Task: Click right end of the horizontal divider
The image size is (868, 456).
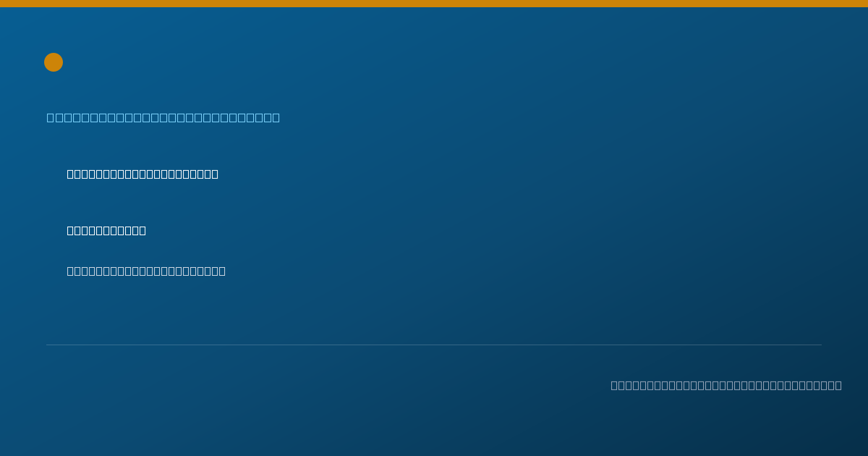Action: pyautogui.click(x=821, y=345)
